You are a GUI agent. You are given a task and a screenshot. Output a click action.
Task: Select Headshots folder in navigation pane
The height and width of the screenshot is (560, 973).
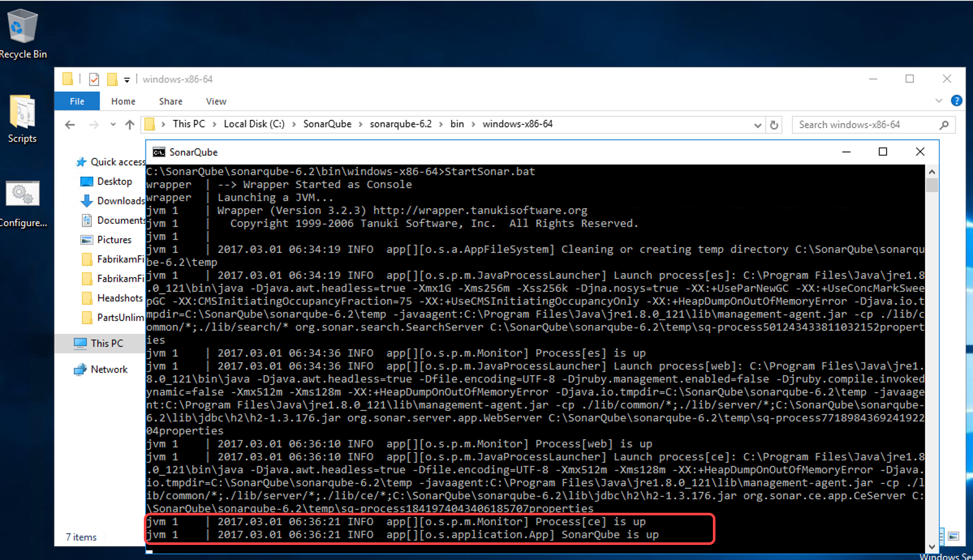coord(113,298)
